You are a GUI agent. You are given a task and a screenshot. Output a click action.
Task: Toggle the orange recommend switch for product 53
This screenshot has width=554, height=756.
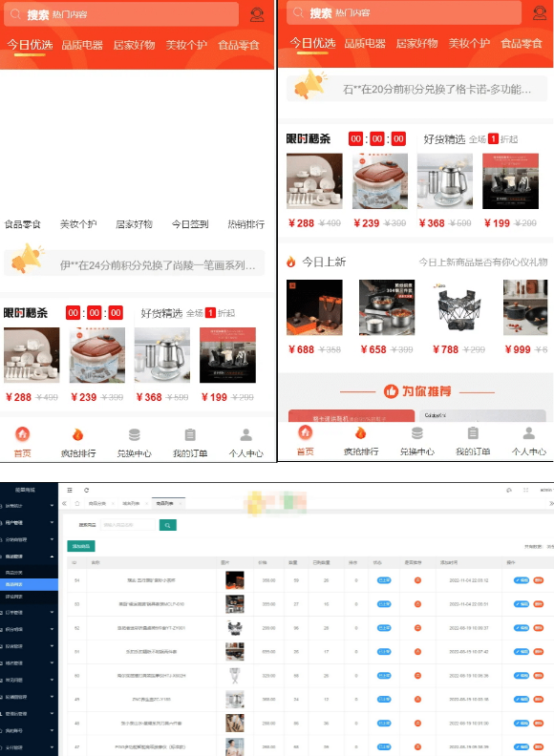(x=418, y=604)
